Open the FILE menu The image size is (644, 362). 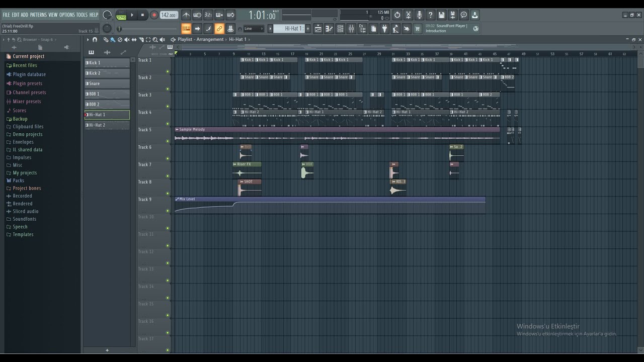pyautogui.click(x=6, y=15)
